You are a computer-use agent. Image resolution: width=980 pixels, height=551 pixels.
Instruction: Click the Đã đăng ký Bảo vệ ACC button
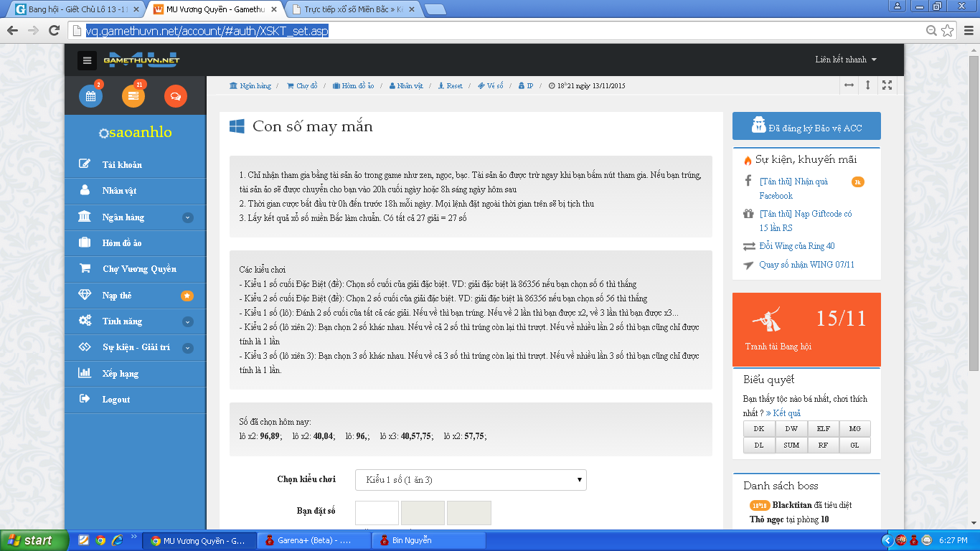[806, 126]
